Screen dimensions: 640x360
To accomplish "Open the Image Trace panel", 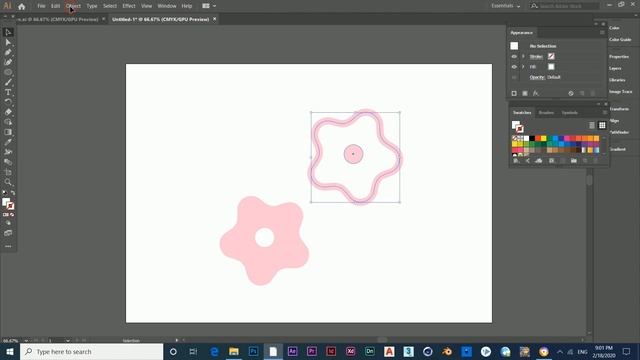I will [620, 92].
